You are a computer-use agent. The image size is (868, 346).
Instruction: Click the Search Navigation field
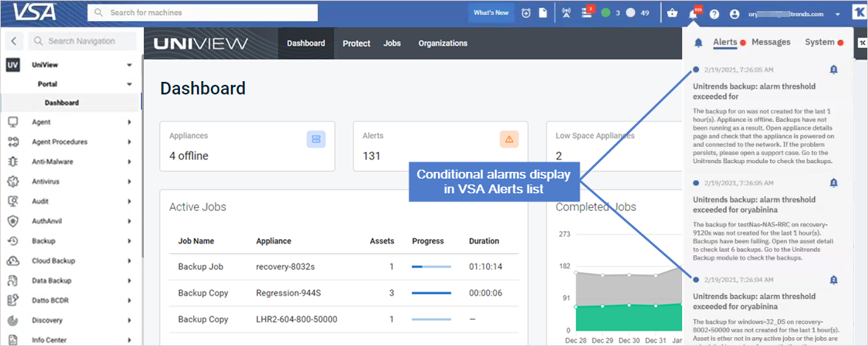pyautogui.click(x=83, y=41)
